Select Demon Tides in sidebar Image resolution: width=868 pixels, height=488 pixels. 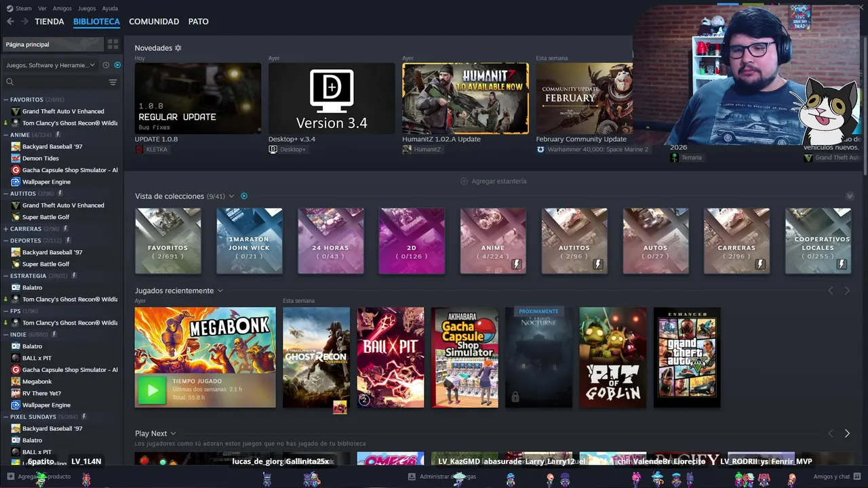[x=41, y=158]
